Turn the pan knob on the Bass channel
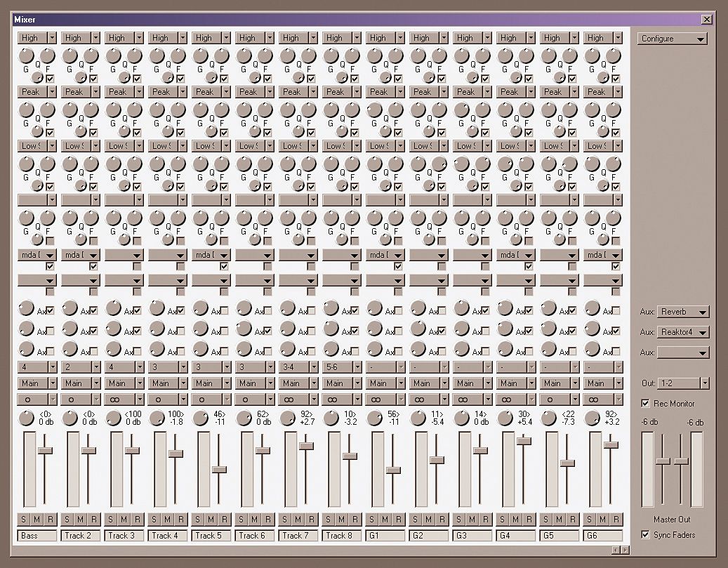728x568 pixels. pyautogui.click(x=26, y=418)
